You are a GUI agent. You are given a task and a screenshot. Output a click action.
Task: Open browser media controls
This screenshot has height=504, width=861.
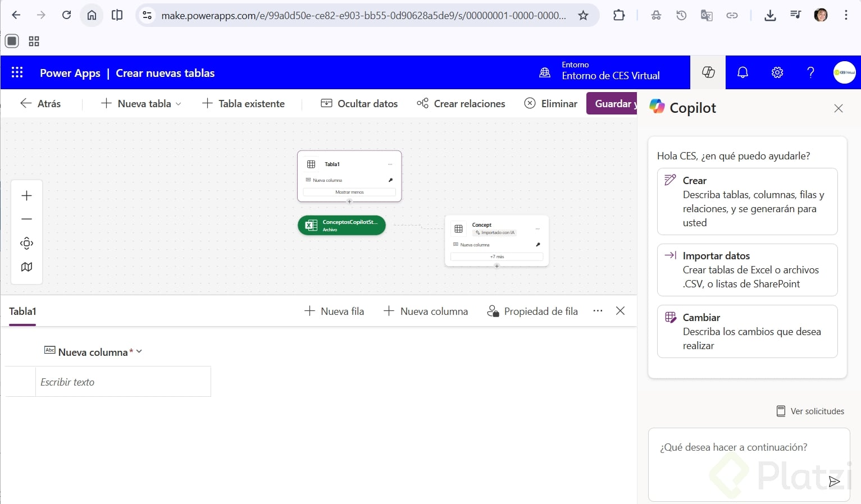[x=795, y=15]
